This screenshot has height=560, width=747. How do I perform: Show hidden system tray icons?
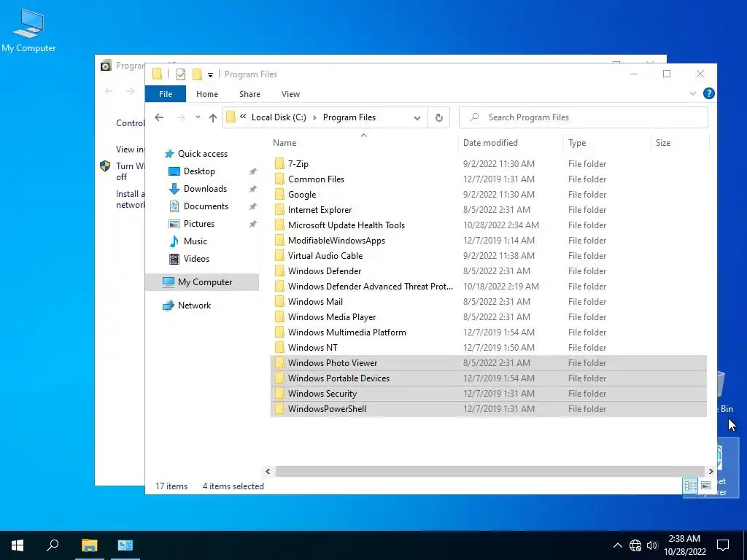pyautogui.click(x=617, y=545)
